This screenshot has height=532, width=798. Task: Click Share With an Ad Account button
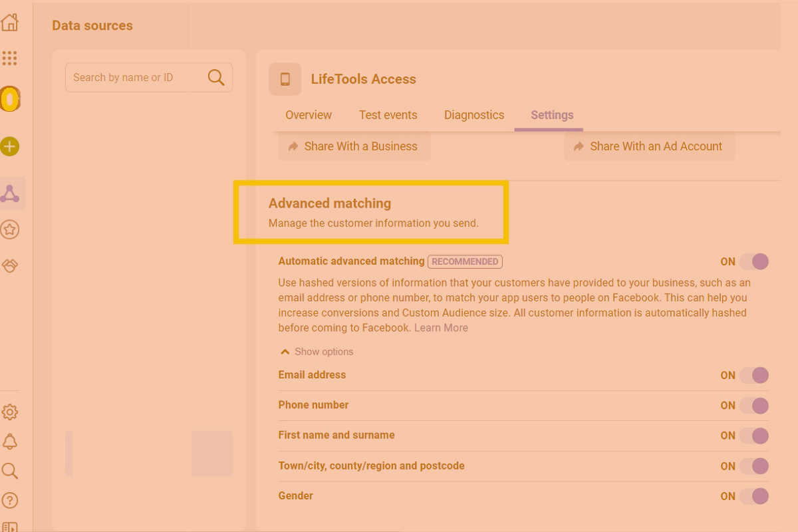tap(650, 146)
